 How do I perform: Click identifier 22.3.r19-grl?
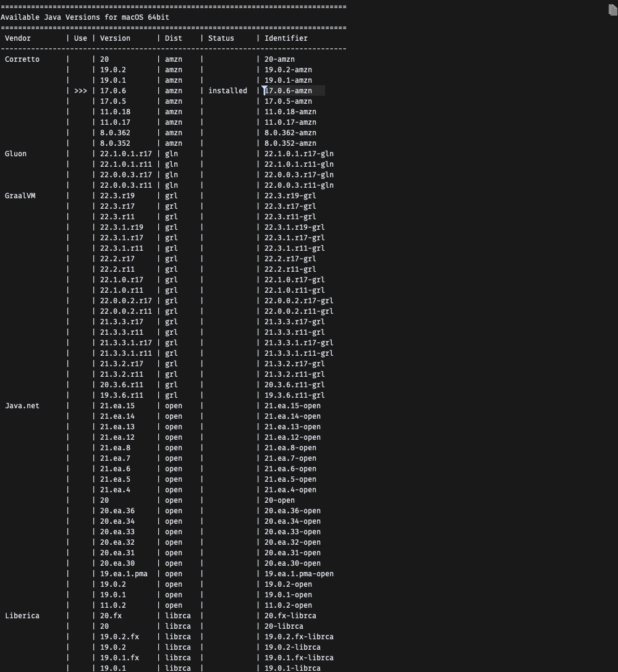290,195
